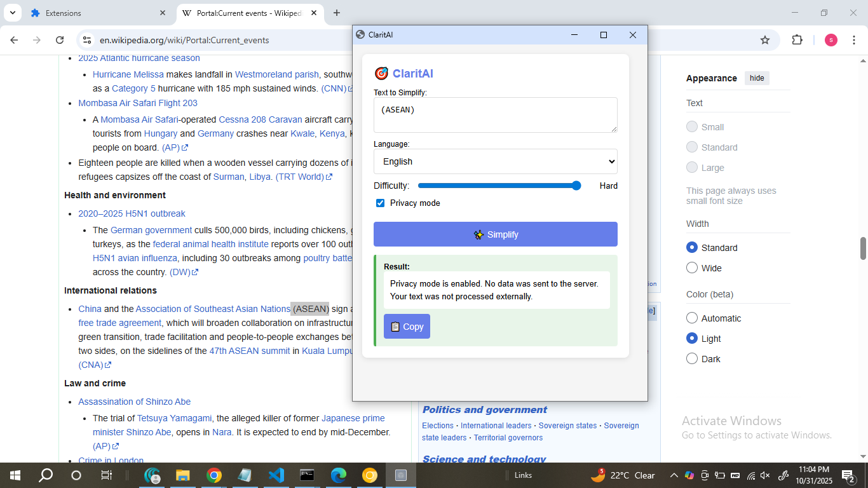Open the notification center icon
Image resolution: width=868 pixels, height=488 pixels.
click(848, 475)
